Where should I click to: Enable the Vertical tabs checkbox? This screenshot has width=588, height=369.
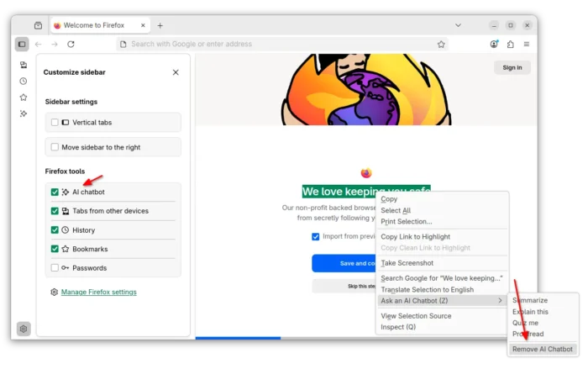pos(55,123)
